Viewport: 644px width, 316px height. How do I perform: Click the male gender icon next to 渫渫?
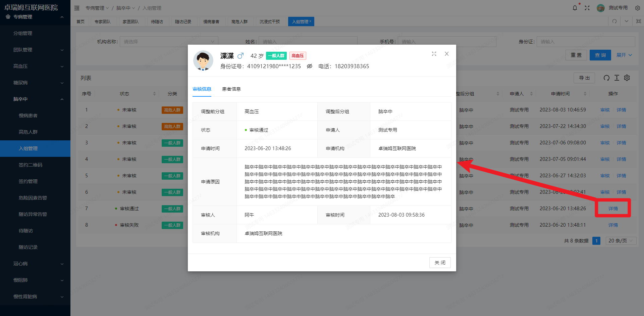coord(240,56)
